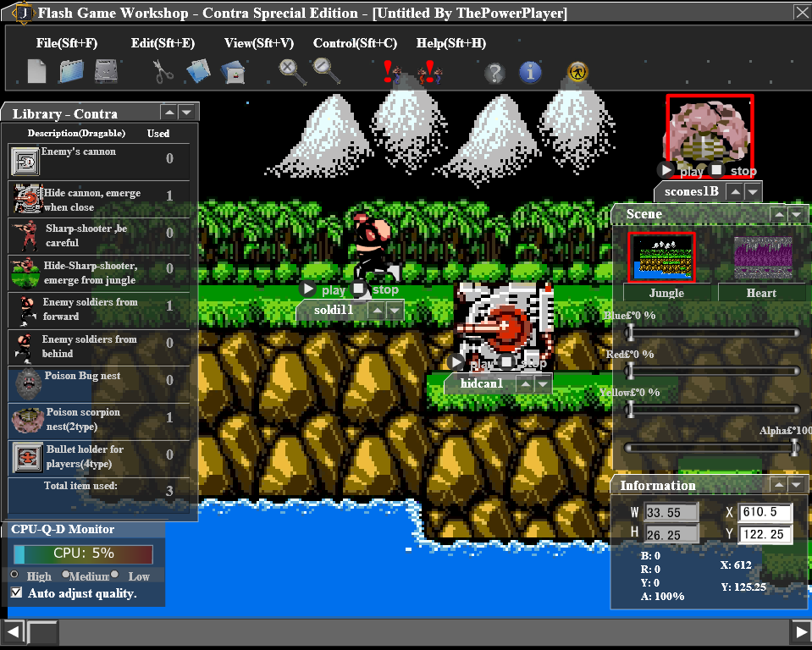The image size is (812, 650).
Task: Play the scones1B nest animation
Action: (666, 170)
